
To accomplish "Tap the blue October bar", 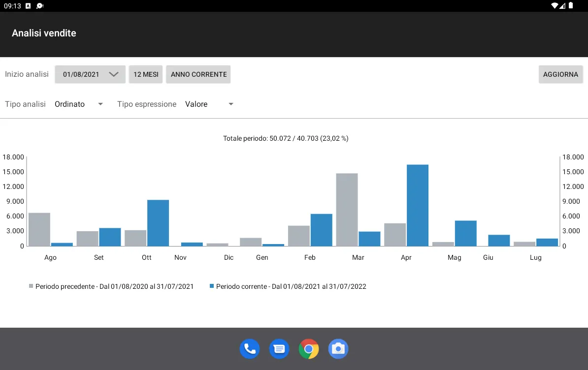I will [158, 223].
